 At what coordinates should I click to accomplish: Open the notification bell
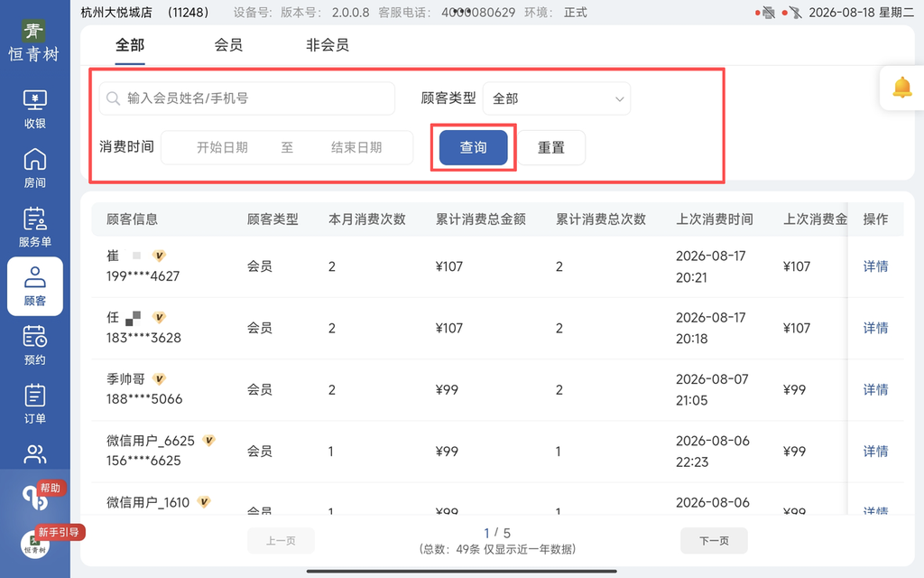[x=901, y=88]
